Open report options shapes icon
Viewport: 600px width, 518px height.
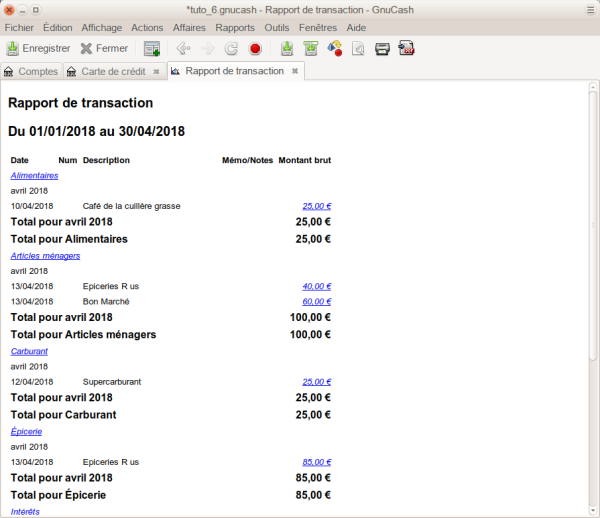[x=335, y=49]
